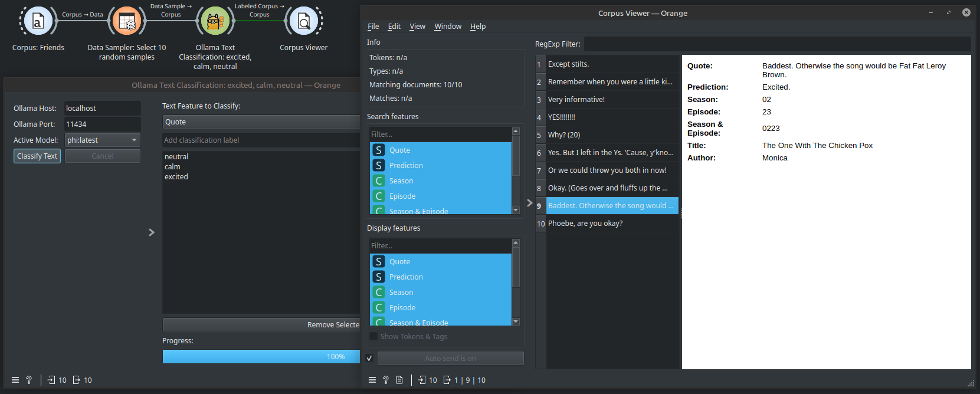Click the classification progress bar
The image size is (980, 394).
point(261,357)
